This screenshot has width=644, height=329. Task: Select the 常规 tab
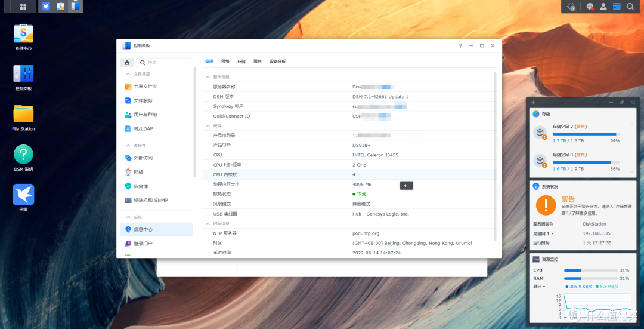coord(209,62)
